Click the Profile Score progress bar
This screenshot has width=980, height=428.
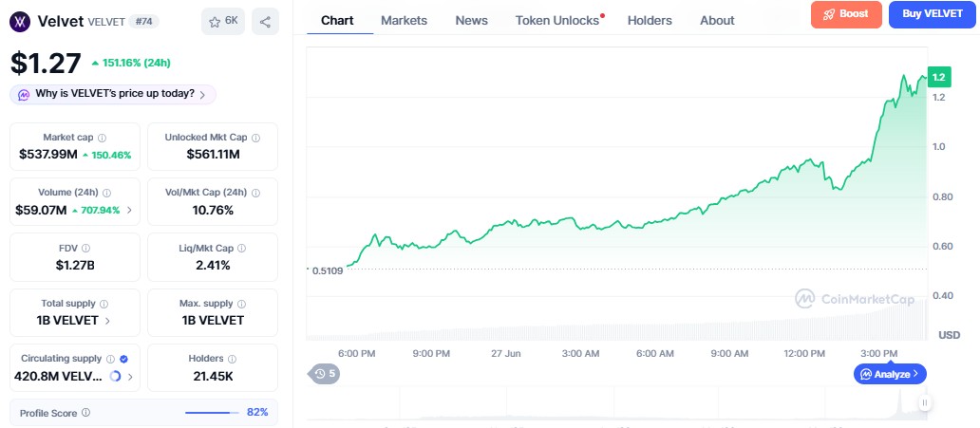[213, 413]
